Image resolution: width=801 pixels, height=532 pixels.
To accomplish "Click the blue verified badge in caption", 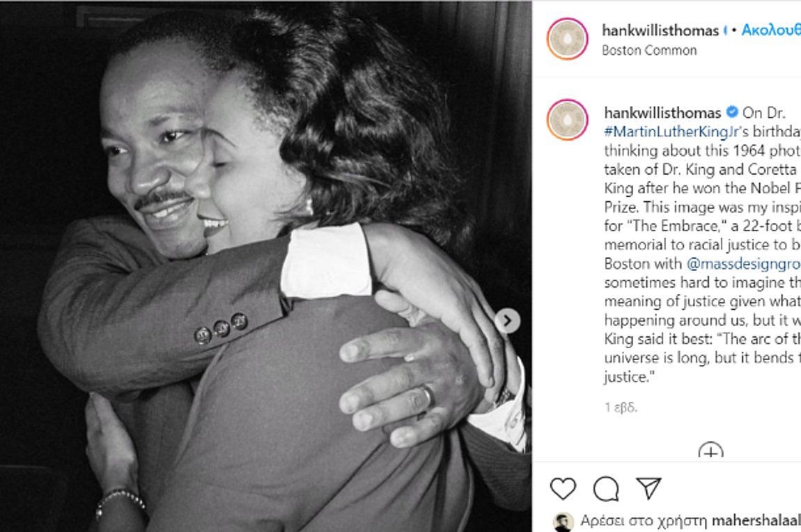I will (x=732, y=112).
